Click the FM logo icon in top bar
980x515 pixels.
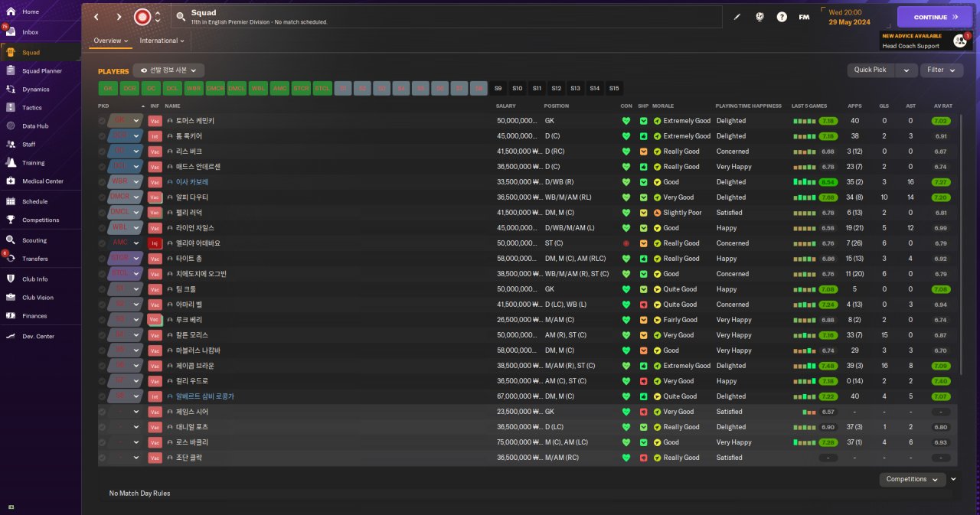pos(804,17)
